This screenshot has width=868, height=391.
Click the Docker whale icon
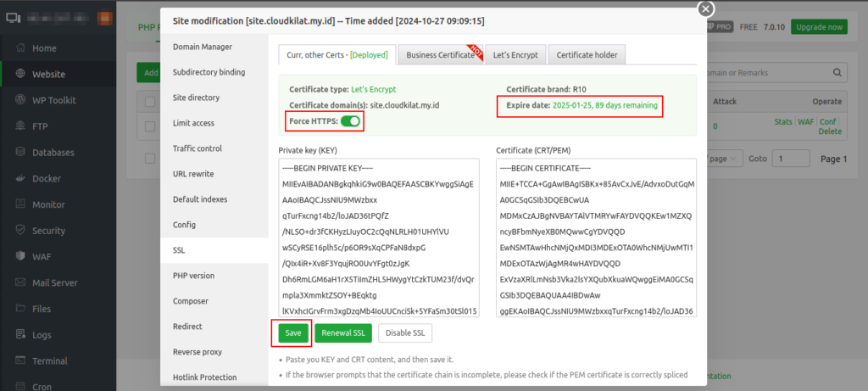(x=20, y=178)
